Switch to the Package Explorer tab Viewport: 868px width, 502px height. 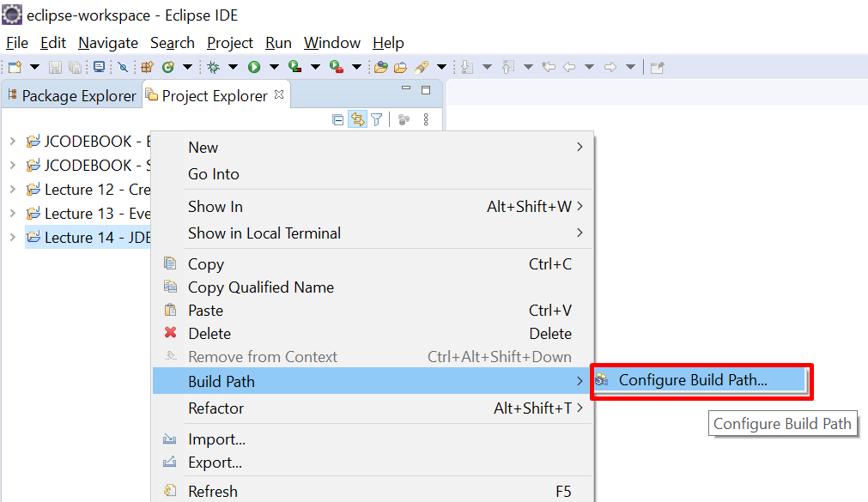[72, 96]
